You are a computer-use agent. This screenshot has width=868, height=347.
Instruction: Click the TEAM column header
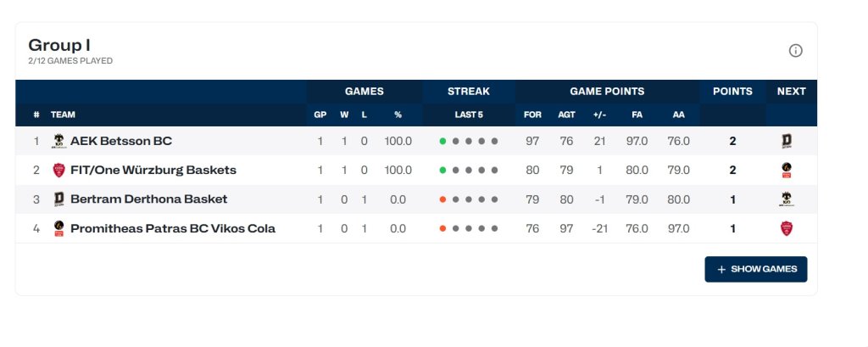click(x=63, y=115)
